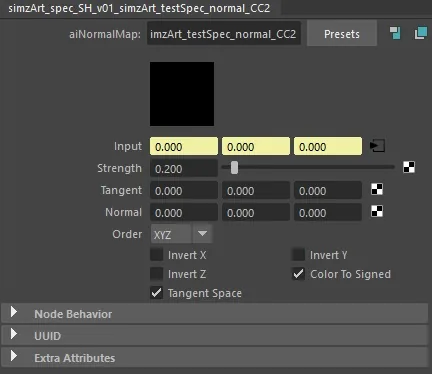This screenshot has height=374, width=432.
Task: Uncheck Color To Signed
Action: (x=298, y=274)
